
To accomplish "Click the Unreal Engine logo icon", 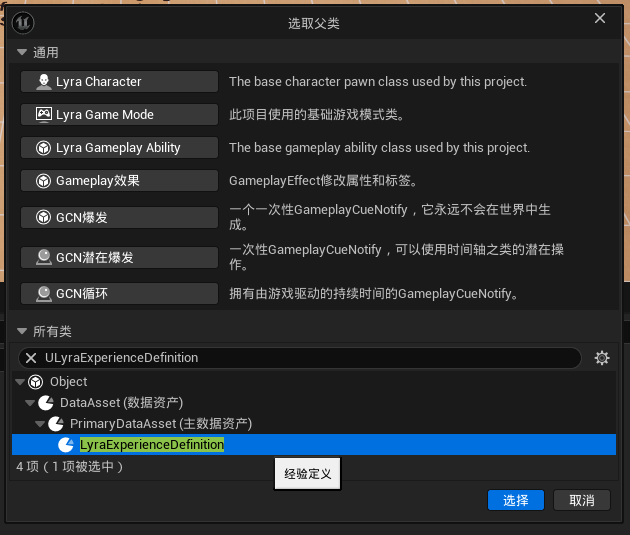I will click(23, 23).
